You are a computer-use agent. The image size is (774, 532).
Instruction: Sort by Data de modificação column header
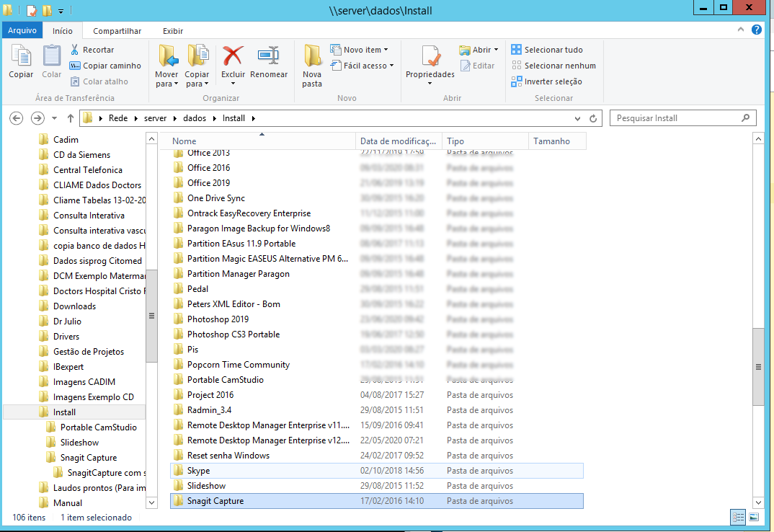pos(399,141)
